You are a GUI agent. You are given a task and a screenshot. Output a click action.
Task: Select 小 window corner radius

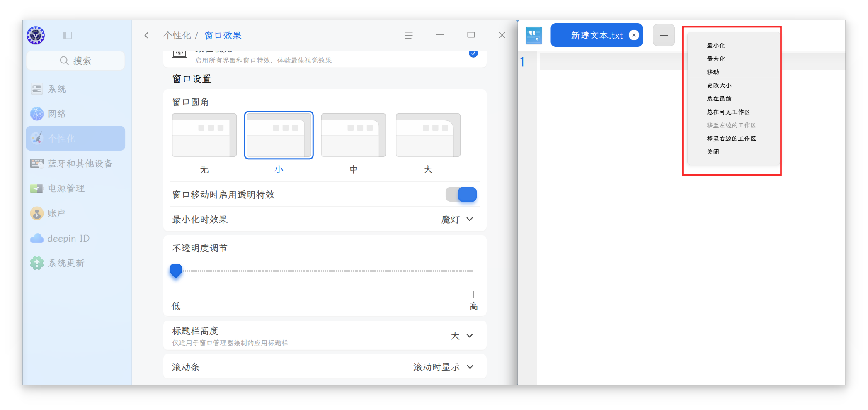point(279,135)
